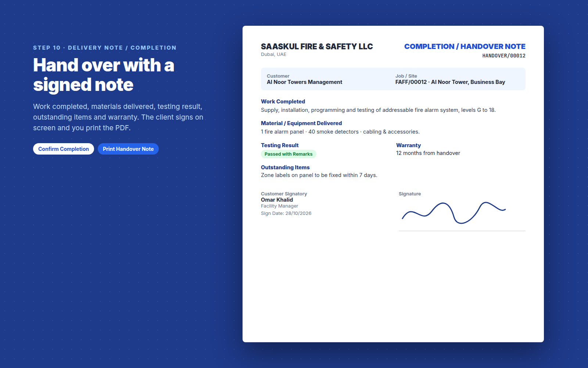Click the Testing Result heading
The width and height of the screenshot is (588, 368).
(x=280, y=145)
